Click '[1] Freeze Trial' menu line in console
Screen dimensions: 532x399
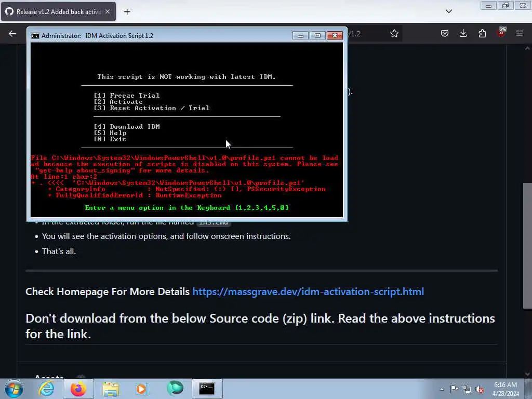(x=127, y=96)
